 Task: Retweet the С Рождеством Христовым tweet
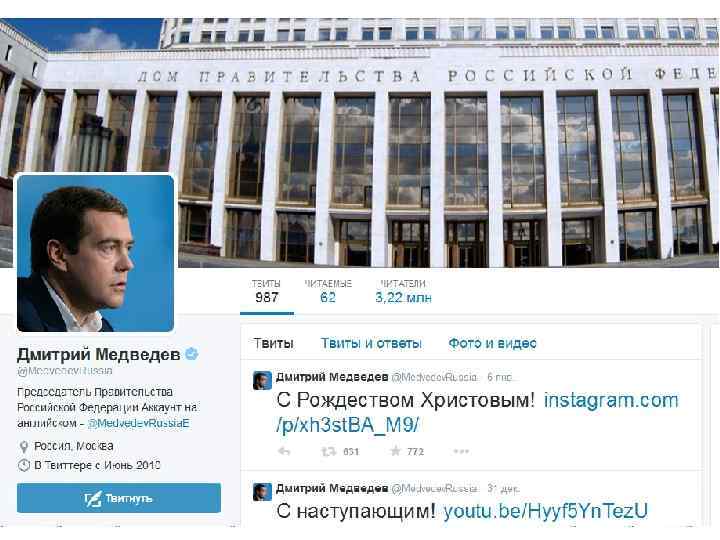328,451
